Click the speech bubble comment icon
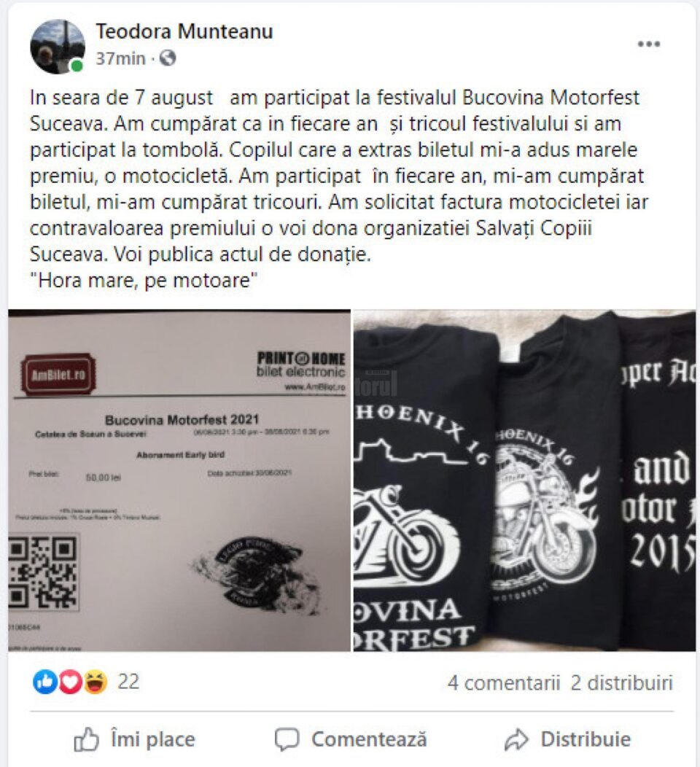The image size is (700, 767). coord(287,739)
